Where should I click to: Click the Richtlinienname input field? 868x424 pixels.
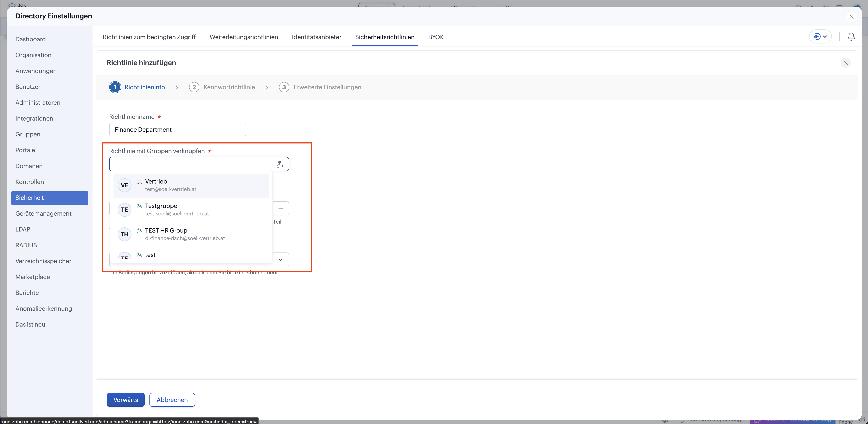pos(177,130)
